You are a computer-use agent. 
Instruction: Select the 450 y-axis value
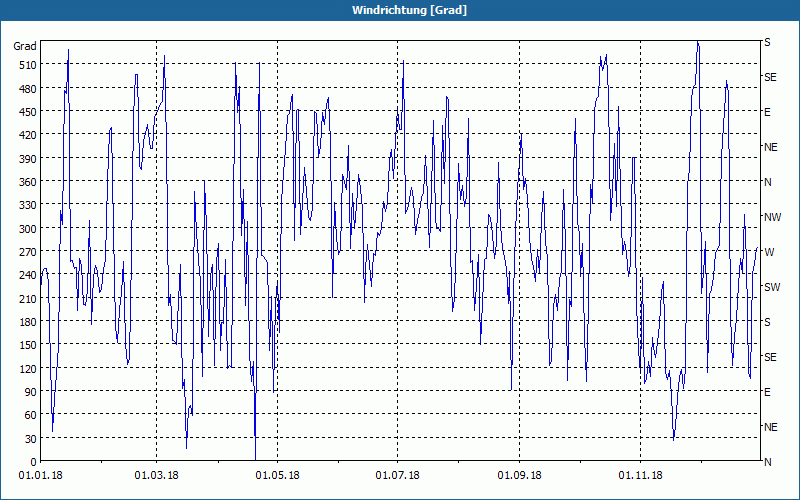click(28, 112)
